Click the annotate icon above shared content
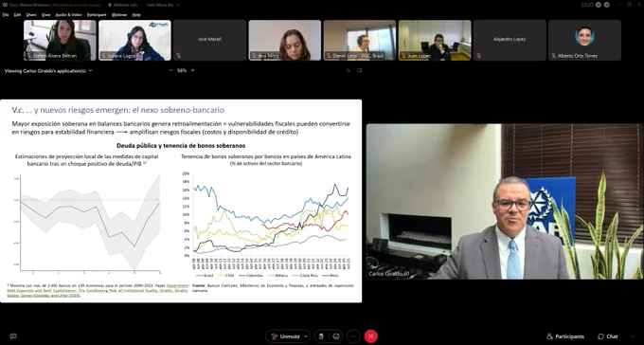 tap(349, 71)
